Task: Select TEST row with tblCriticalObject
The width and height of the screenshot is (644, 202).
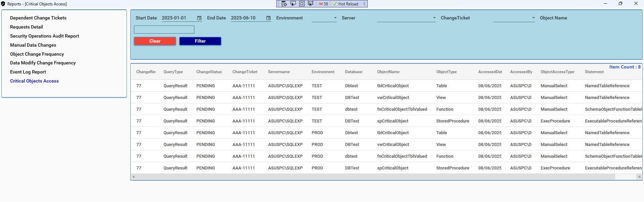Action: point(386,86)
